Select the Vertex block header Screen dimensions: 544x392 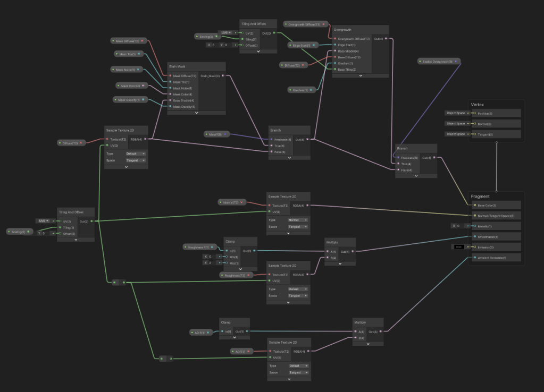click(478, 105)
